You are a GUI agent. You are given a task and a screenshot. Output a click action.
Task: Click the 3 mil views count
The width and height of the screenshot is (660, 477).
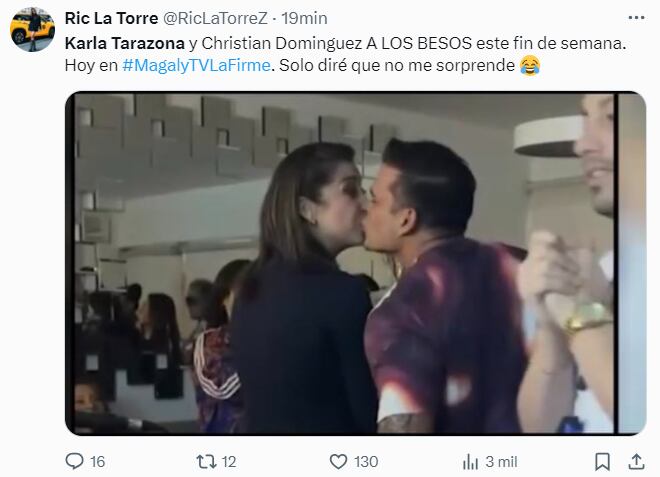(x=501, y=462)
